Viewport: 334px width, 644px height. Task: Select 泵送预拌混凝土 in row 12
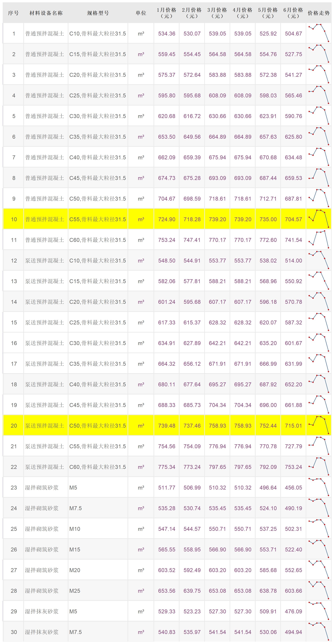tap(45, 260)
